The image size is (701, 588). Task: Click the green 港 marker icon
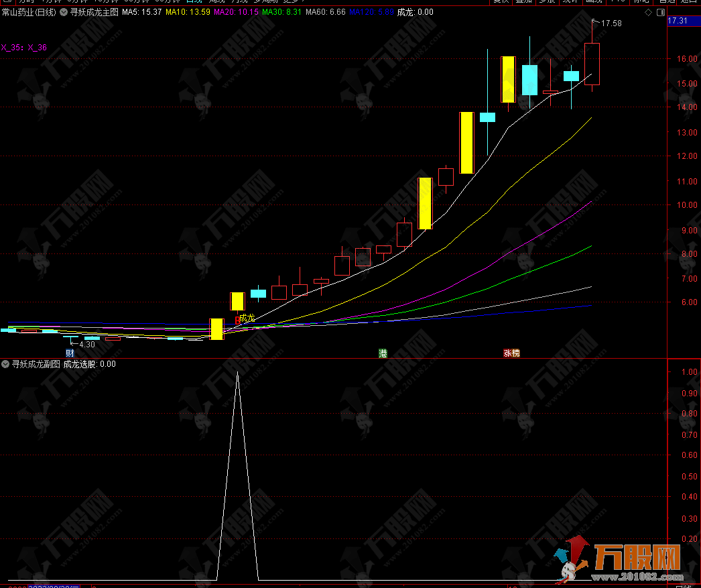coord(383,353)
